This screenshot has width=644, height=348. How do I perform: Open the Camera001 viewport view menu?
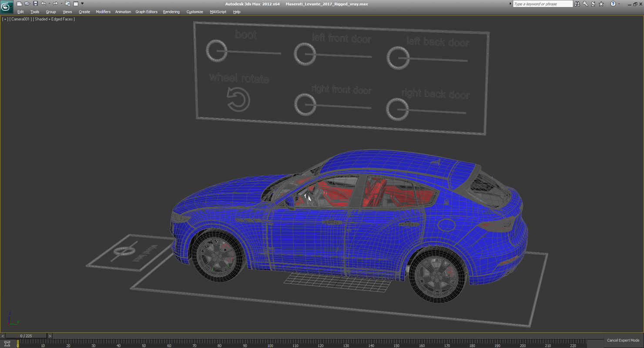20,19
